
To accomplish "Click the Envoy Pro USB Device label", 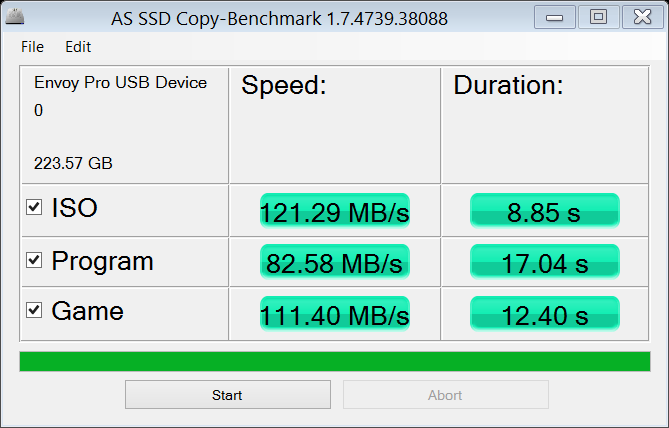I will pos(120,83).
